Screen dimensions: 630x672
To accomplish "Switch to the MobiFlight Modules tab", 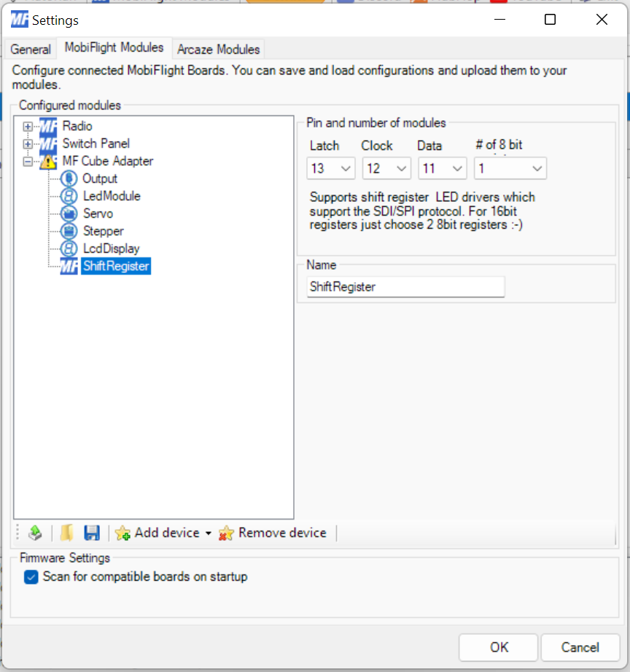I will pyautogui.click(x=114, y=47).
